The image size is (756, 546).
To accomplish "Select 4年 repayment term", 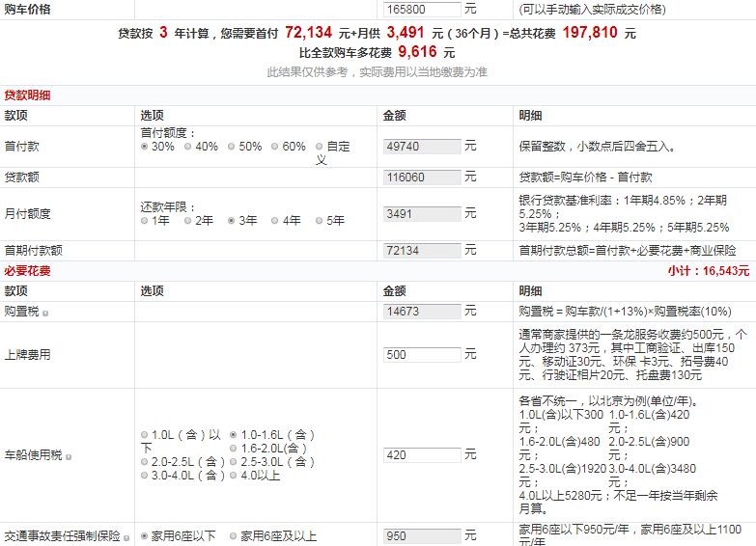I will [x=275, y=221].
